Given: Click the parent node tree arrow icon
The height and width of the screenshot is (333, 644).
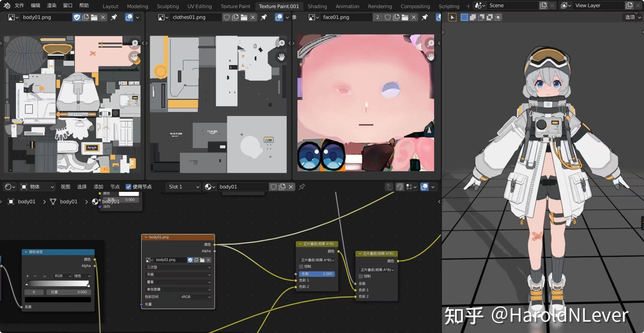Looking at the screenshot, I should 389,187.
